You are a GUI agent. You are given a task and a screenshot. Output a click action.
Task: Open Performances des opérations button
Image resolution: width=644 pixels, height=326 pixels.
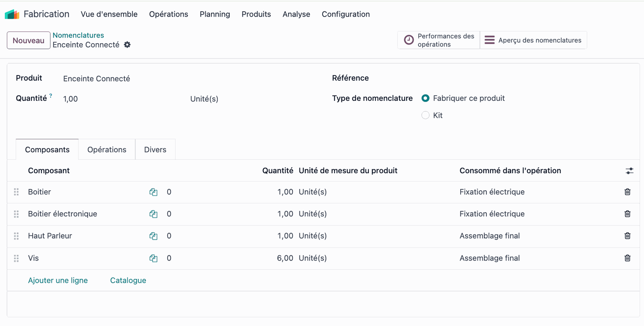[439, 40]
